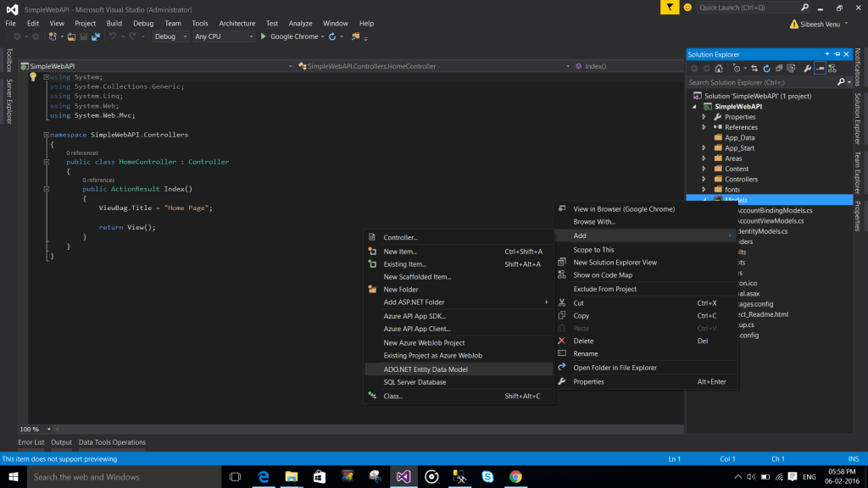Click the Undo icon on the toolbar
Viewport: 868px width, 488px height.
113,36
